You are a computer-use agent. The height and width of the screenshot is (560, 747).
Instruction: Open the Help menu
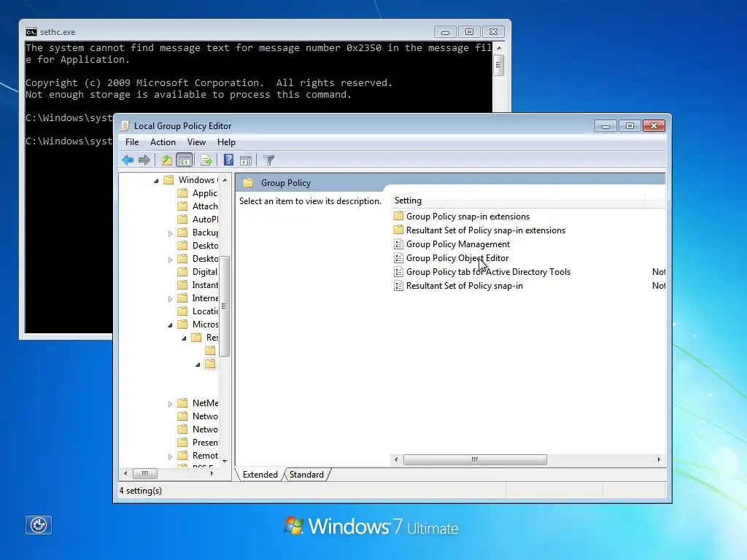[x=226, y=142]
